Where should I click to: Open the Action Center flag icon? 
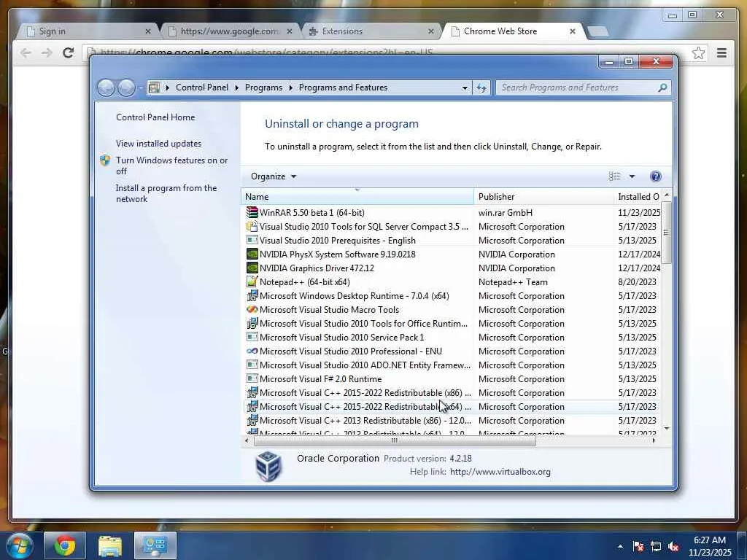tap(638, 547)
